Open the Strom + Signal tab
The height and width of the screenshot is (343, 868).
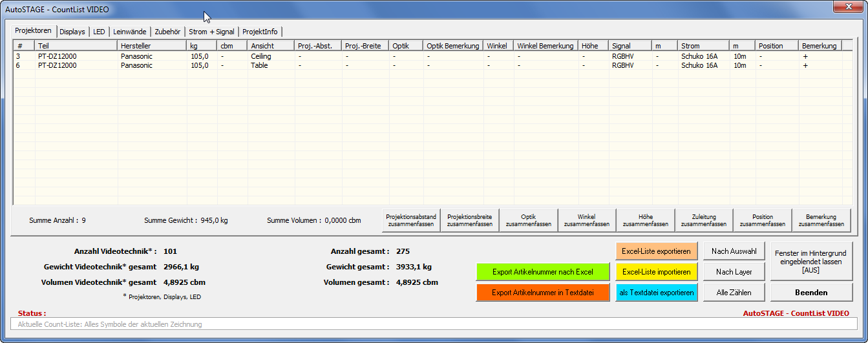pos(211,32)
